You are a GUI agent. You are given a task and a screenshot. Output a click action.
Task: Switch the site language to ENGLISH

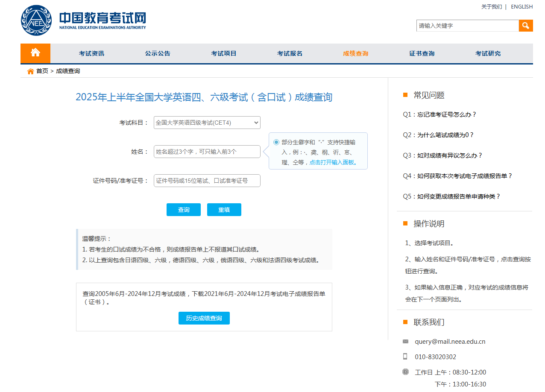click(522, 7)
